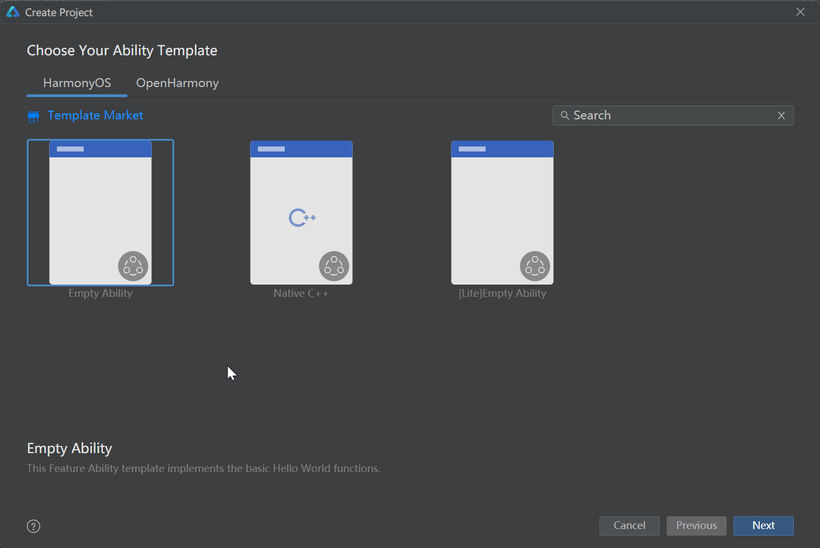Click the 'Create Project' window title text
Image resolution: width=820 pixels, height=548 pixels.
(x=59, y=13)
